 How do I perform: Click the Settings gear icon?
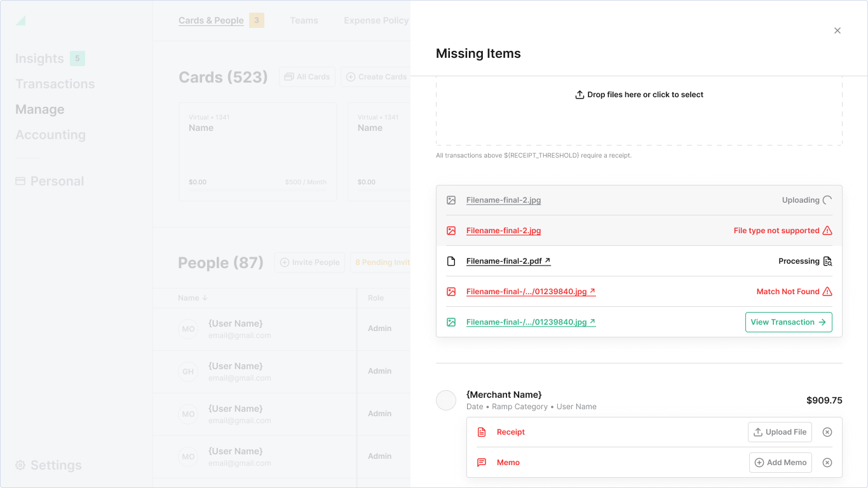pyautogui.click(x=20, y=465)
